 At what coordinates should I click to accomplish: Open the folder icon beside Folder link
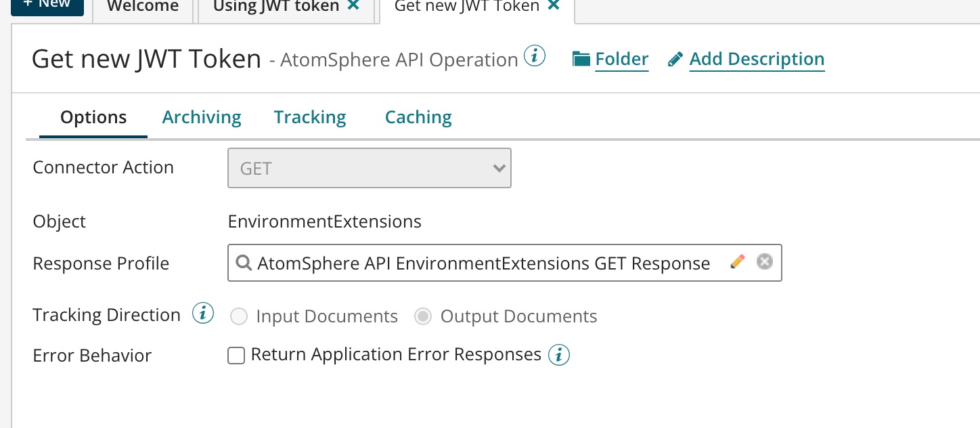(581, 58)
